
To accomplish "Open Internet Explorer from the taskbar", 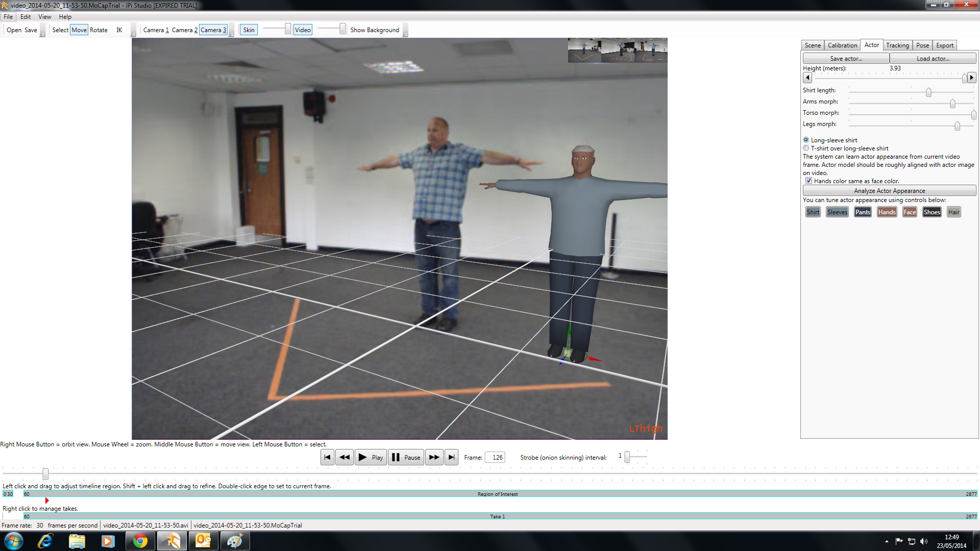I will (x=45, y=541).
